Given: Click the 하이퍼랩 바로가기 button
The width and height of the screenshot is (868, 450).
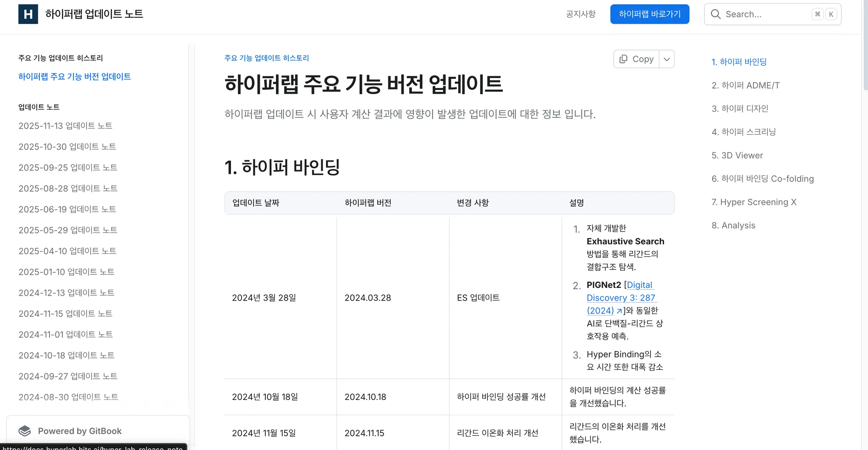Looking at the screenshot, I should (650, 14).
